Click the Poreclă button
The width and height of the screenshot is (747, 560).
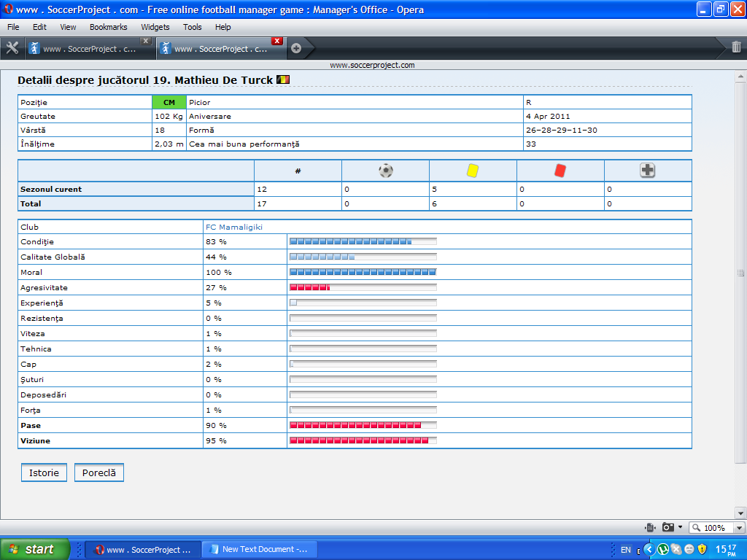[98, 472]
